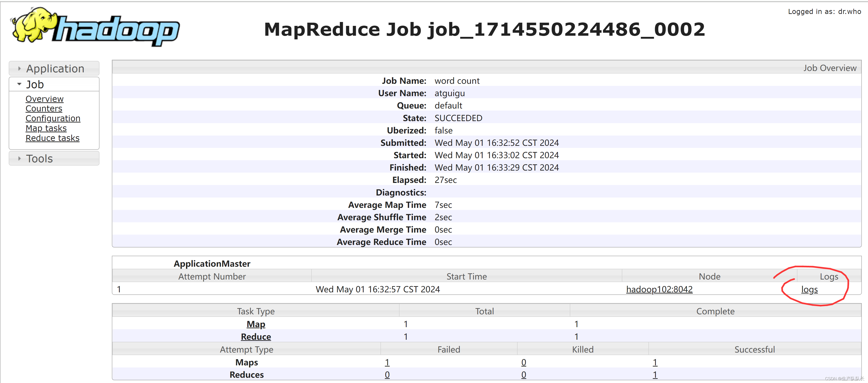Screen dimensions: 868x383
Task: Select the Configuration link under Job
Action: 52,118
